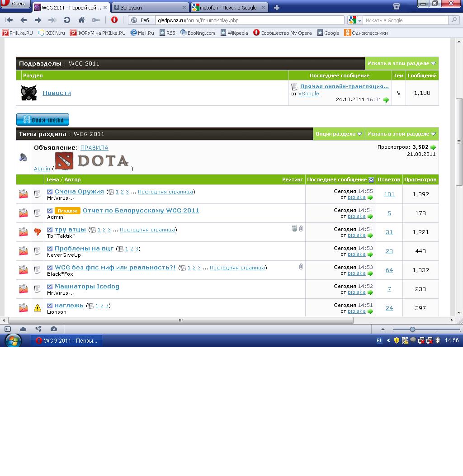Image resolution: width=463 pixels, height=476 pixels.
Task: Toggle checkbox for Смена Оружия thread
Action: point(50,192)
